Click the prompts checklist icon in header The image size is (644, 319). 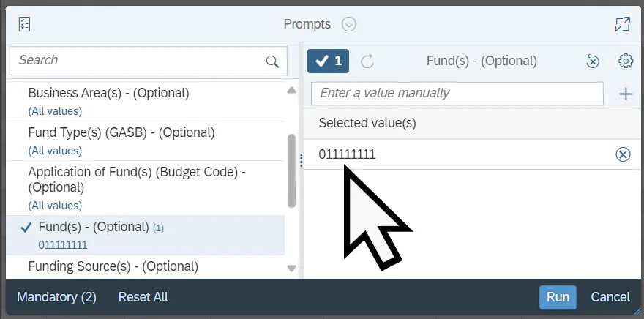point(25,24)
